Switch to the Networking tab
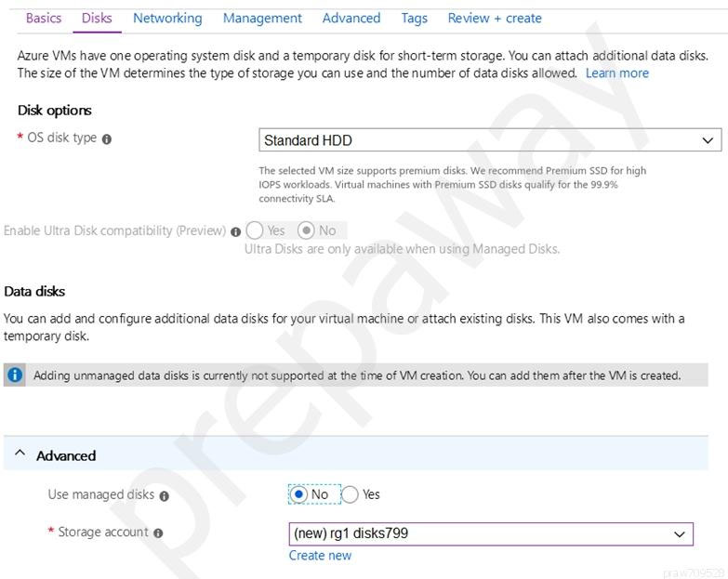 (167, 18)
